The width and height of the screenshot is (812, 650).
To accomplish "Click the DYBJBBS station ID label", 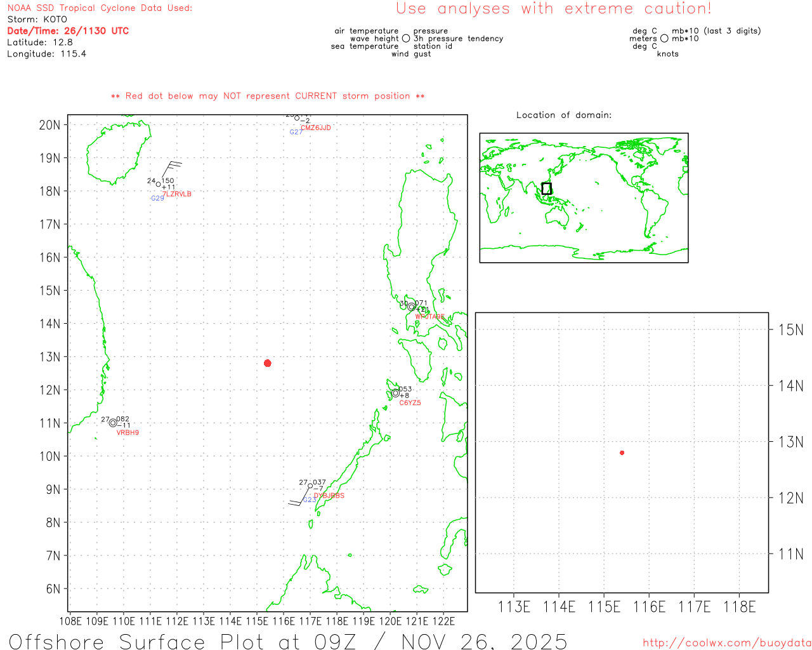I will tap(329, 496).
